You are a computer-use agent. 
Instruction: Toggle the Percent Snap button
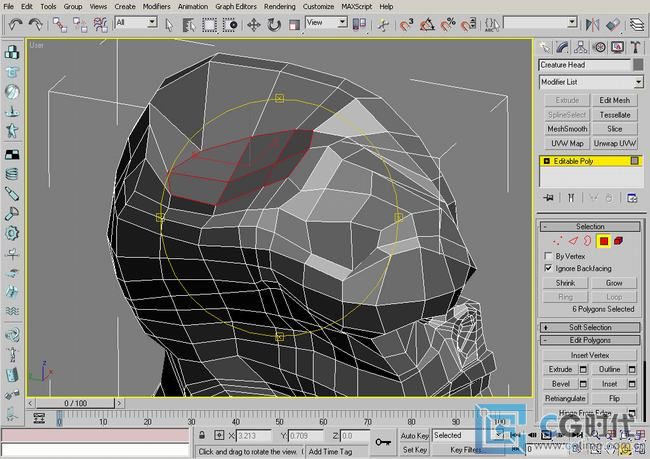[448, 24]
